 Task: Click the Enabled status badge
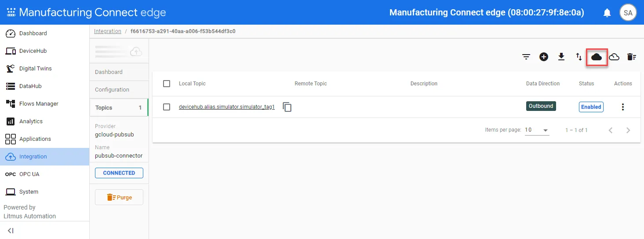tap(591, 107)
